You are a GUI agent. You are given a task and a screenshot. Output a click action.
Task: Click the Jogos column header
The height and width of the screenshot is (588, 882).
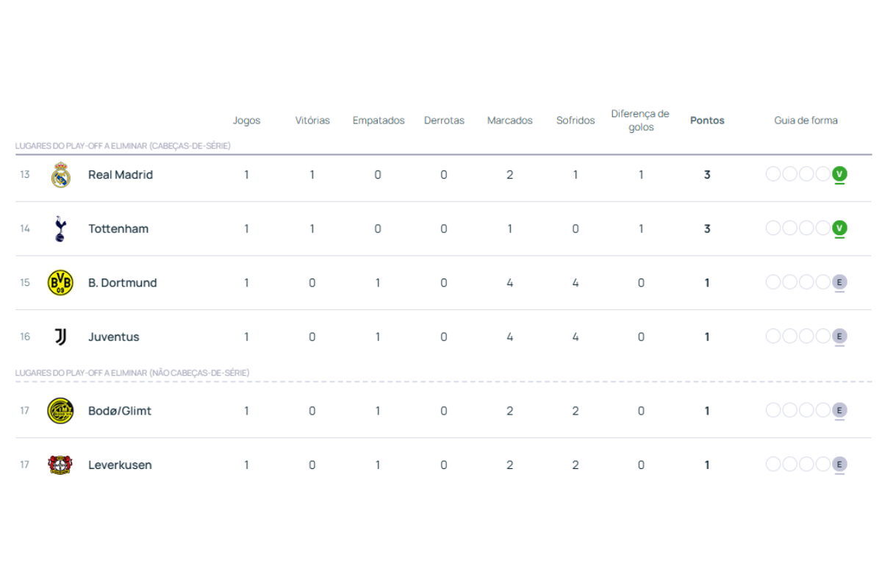tap(246, 121)
